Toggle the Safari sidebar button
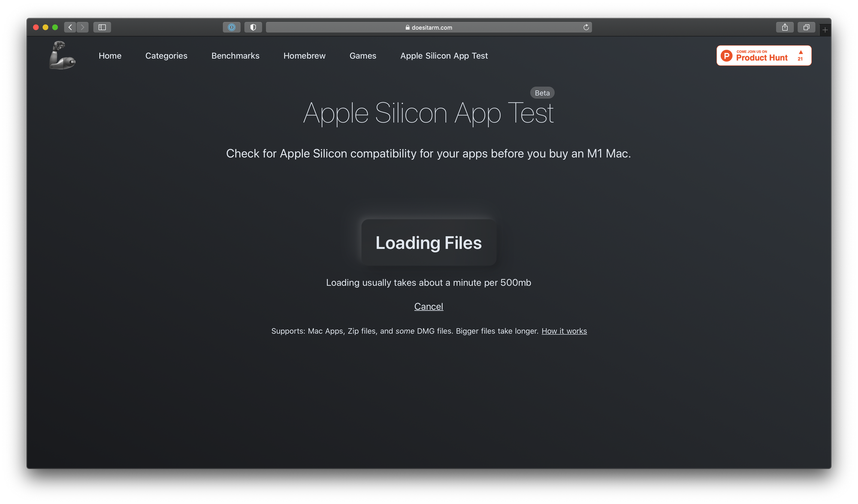 click(102, 27)
